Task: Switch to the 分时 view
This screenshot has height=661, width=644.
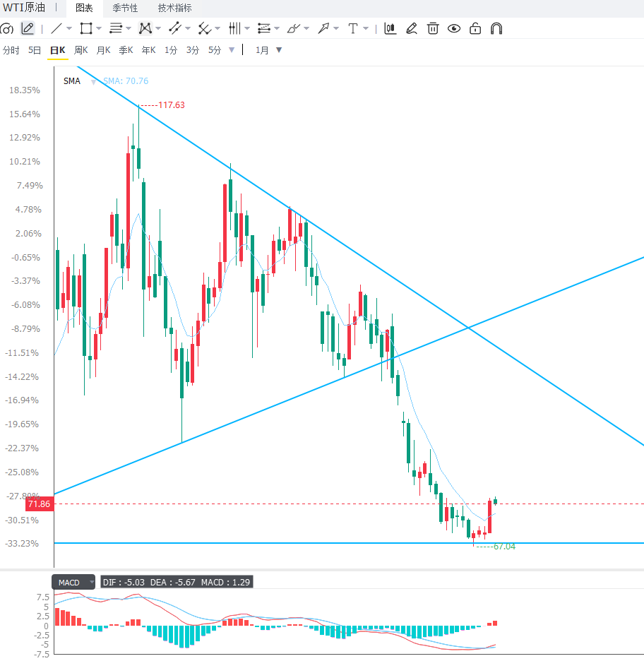Action: pos(11,50)
